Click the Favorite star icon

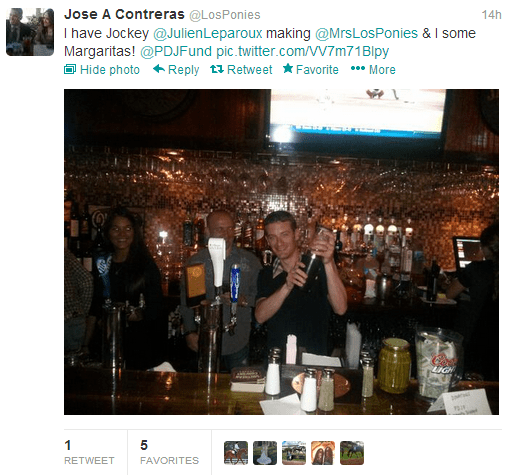point(288,68)
